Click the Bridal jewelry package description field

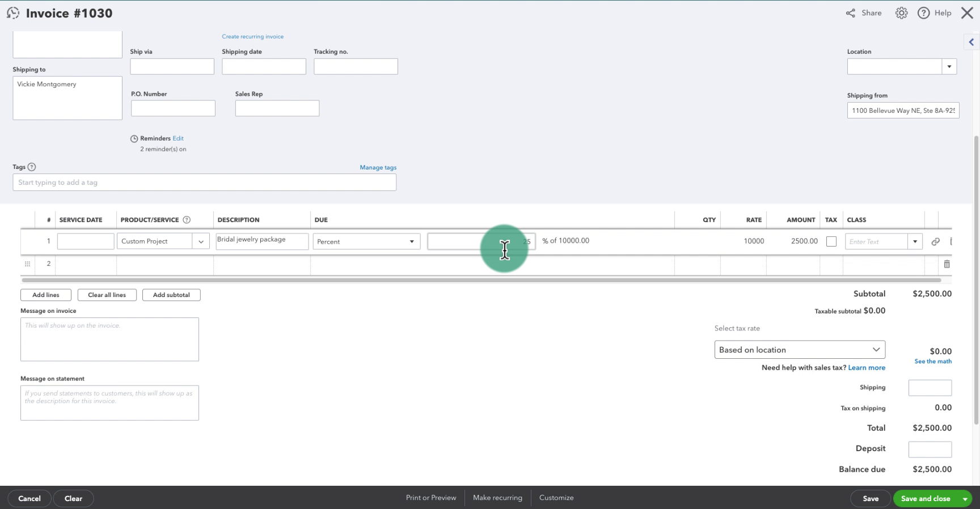tap(262, 241)
